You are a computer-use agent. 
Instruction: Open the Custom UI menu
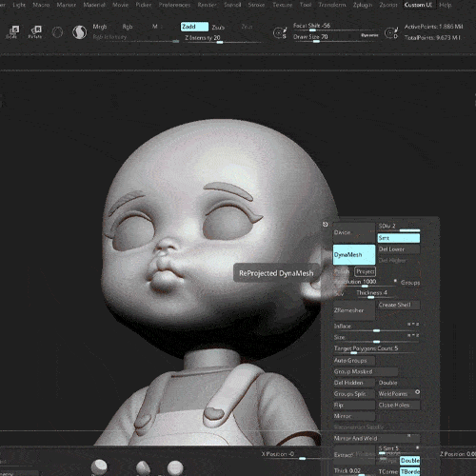pyautogui.click(x=418, y=5)
